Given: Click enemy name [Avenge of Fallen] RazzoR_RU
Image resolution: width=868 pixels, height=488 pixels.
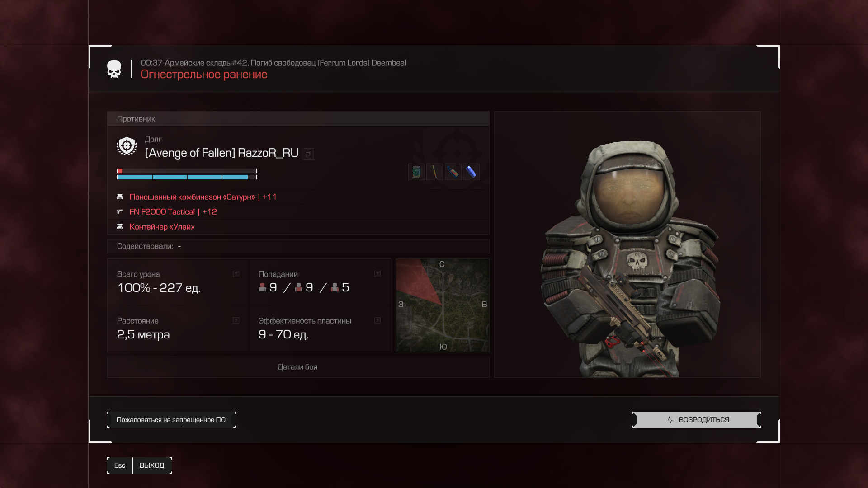Looking at the screenshot, I should pos(222,153).
